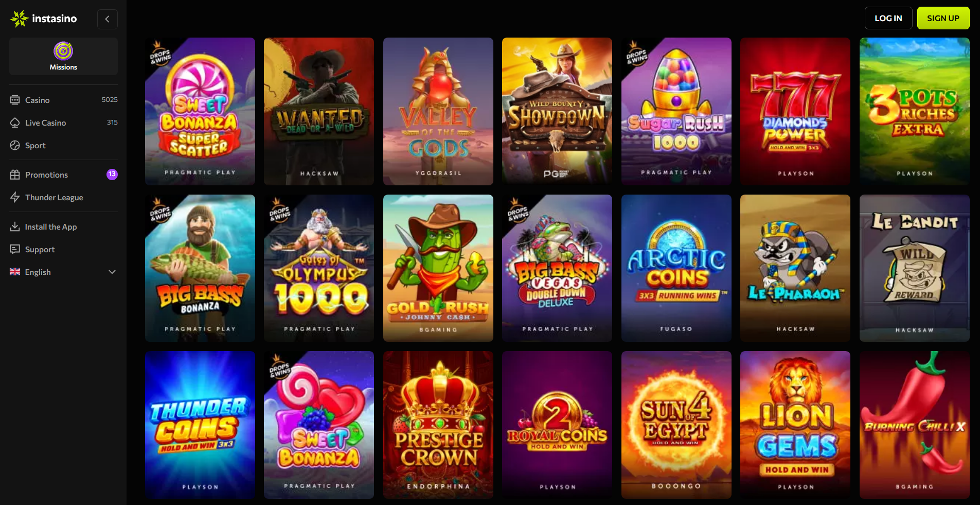
Task: Click the instasino logo
Action: coord(44,19)
